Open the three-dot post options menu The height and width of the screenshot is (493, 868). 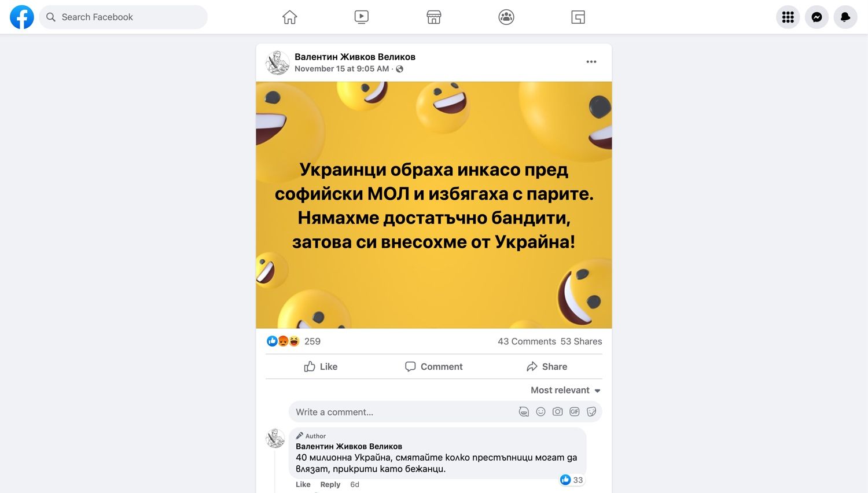point(591,62)
